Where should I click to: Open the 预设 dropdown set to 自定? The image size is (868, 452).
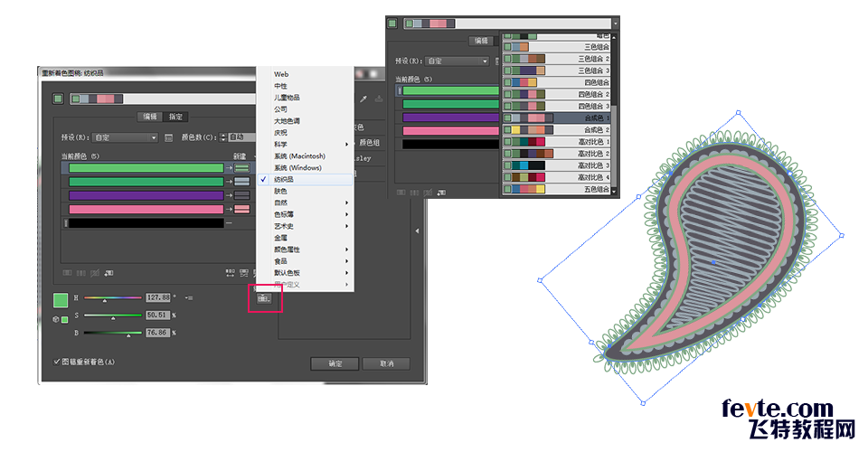coord(126,137)
